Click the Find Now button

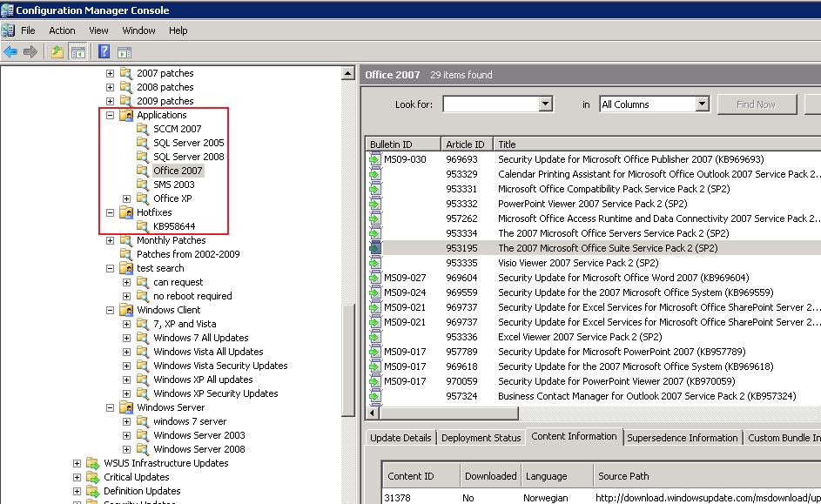click(x=757, y=104)
